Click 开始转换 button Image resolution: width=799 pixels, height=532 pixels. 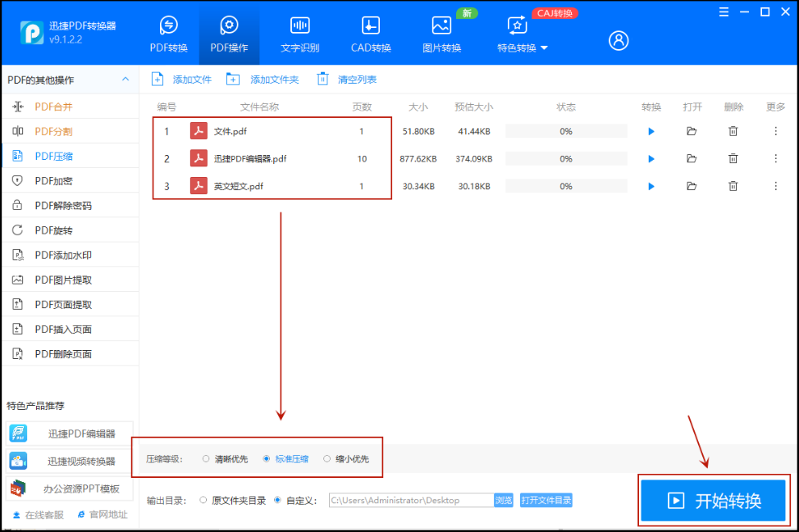(713, 500)
